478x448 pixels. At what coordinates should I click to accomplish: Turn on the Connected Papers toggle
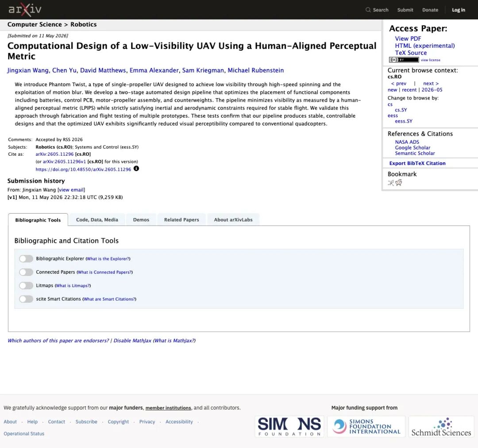[x=26, y=272]
